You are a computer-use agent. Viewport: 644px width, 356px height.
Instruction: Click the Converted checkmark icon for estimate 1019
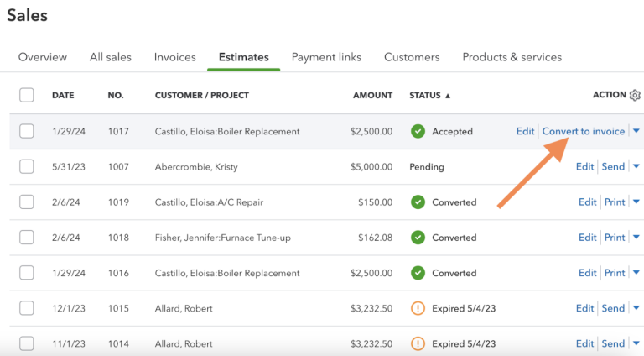418,202
